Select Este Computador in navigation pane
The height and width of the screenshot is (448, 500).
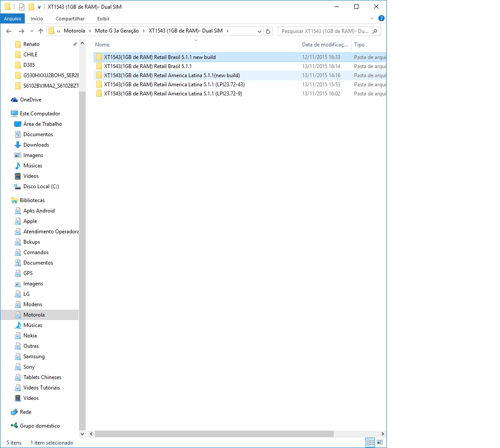(x=40, y=114)
